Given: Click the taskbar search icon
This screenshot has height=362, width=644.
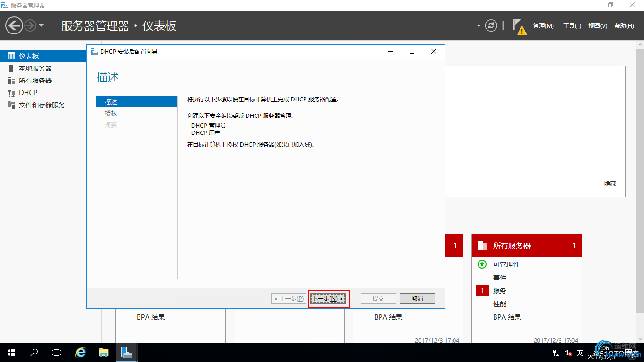Looking at the screenshot, I should [34, 353].
